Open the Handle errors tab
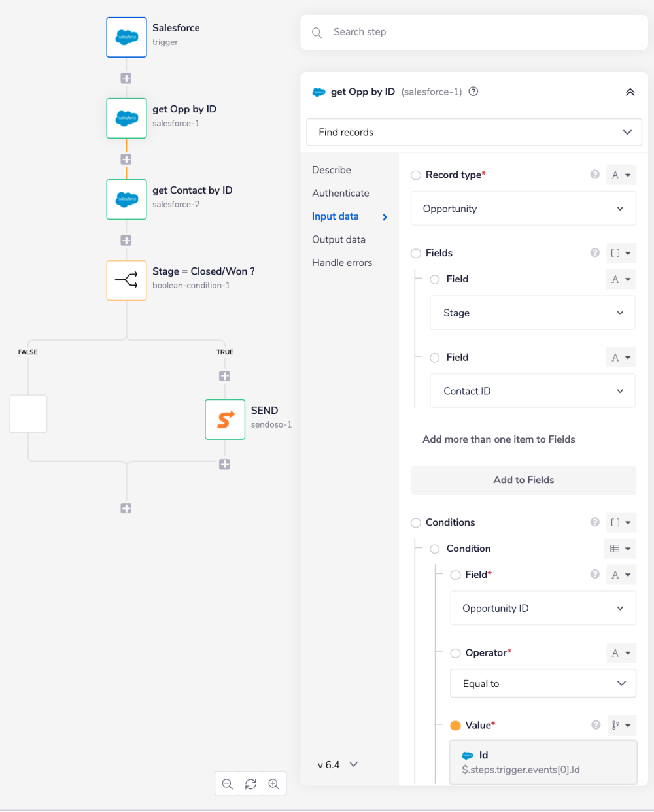 pyautogui.click(x=342, y=263)
